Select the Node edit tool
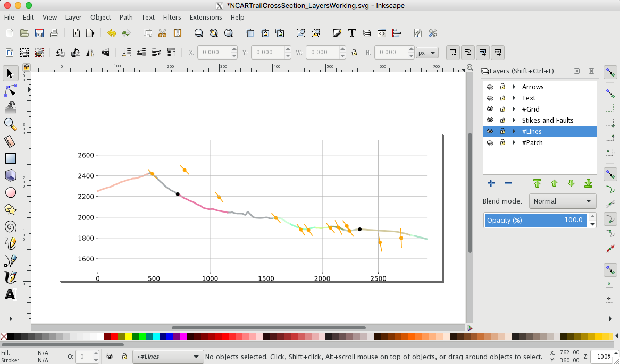This screenshot has height=364, width=620. pos(10,91)
